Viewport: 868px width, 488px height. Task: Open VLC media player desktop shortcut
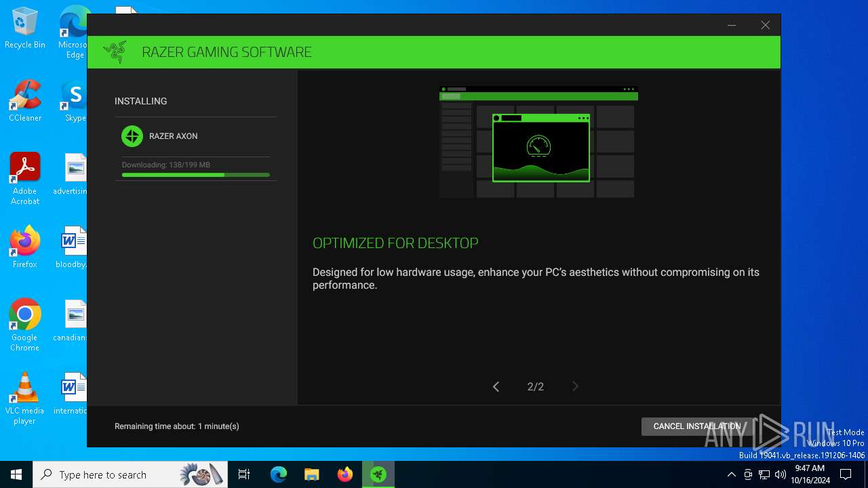tap(25, 399)
